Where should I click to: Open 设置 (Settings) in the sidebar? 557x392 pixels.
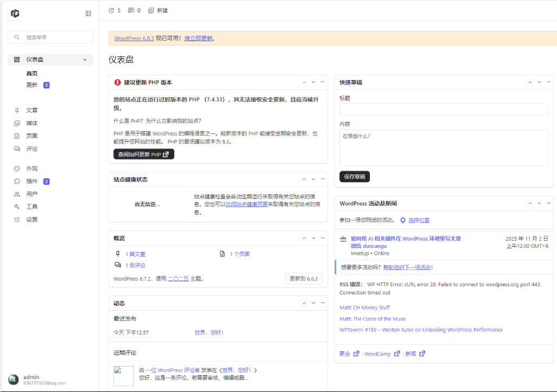[31, 219]
